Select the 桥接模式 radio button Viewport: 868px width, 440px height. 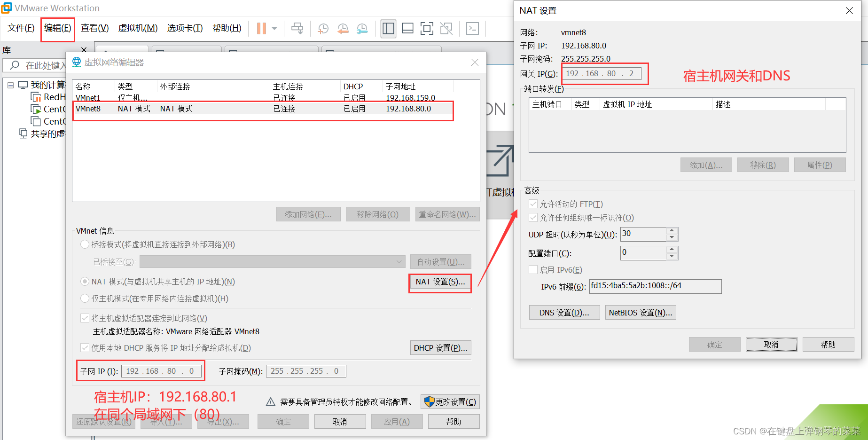click(x=85, y=244)
